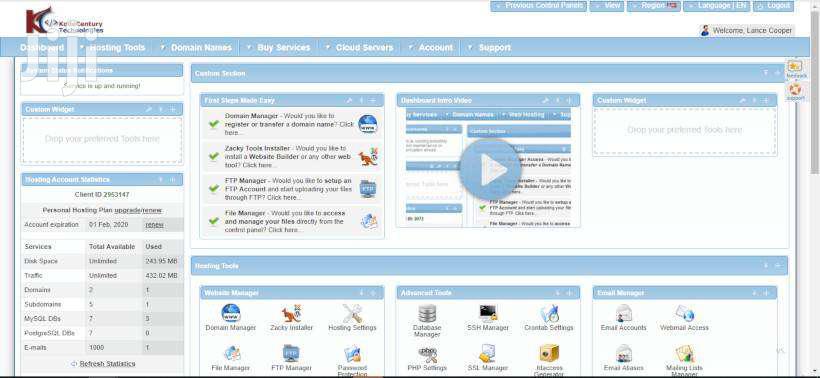The height and width of the screenshot is (378, 820).
Task: Expand Support navigation menu
Action: [x=489, y=48]
